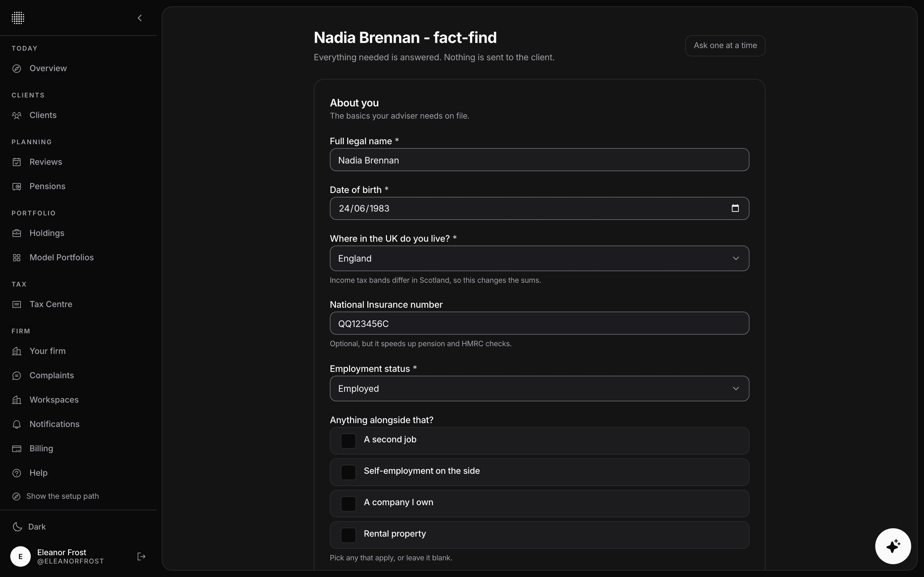This screenshot has width=924, height=577.
Task: Collapse the sidebar with the chevron icon
Action: tap(140, 18)
